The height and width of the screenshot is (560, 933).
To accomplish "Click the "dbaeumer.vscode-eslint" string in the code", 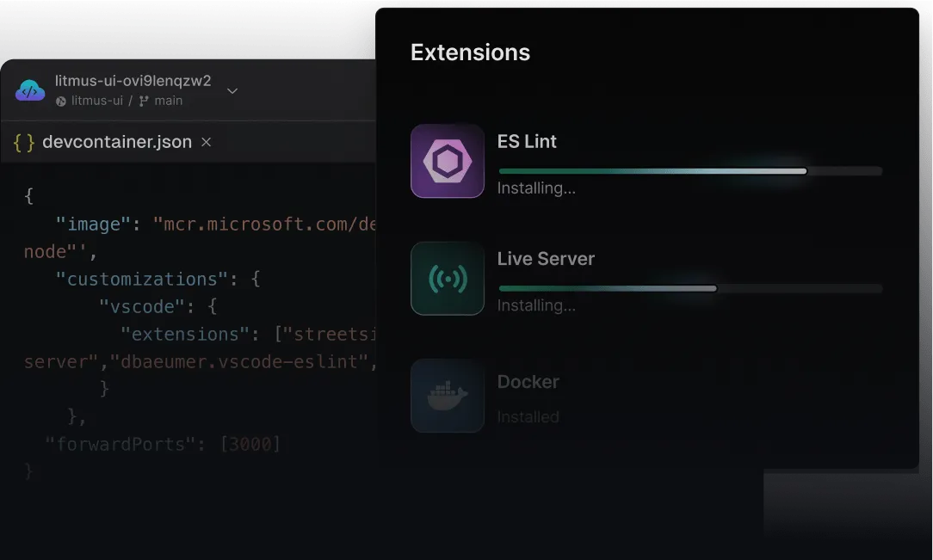I will point(239,361).
